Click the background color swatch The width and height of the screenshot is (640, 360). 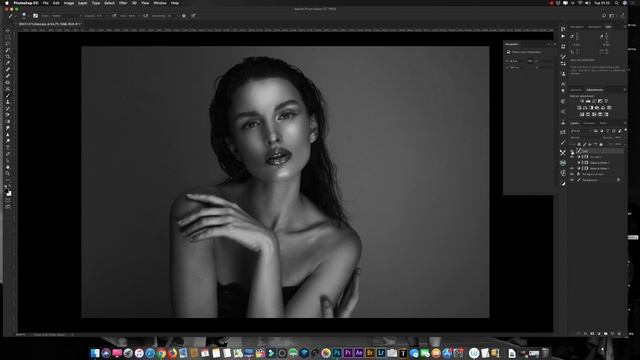(x=9, y=193)
